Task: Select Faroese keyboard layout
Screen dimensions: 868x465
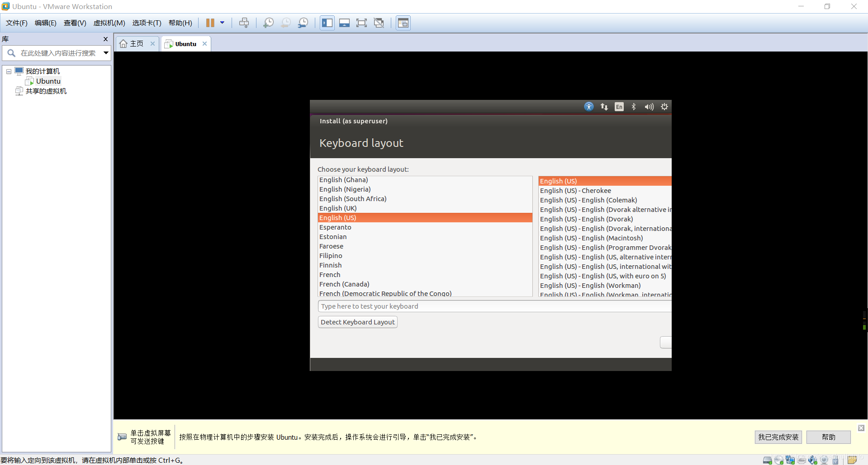Action: pyautogui.click(x=425, y=246)
